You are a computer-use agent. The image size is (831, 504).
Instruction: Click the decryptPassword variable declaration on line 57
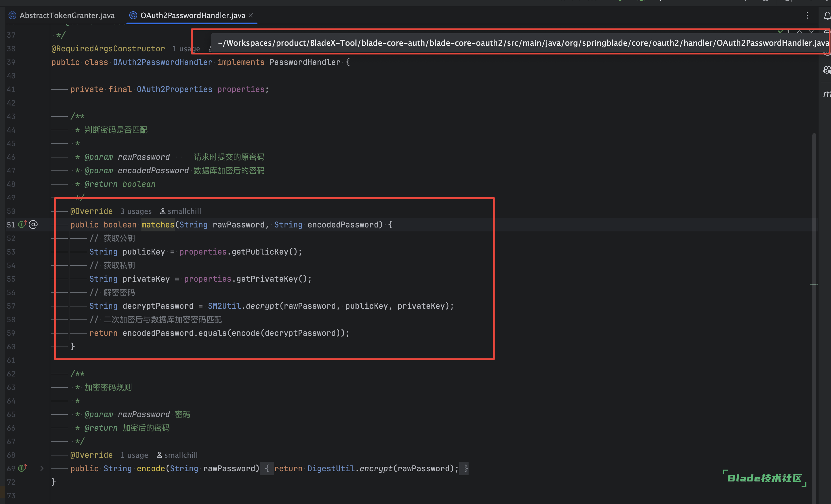point(158,306)
